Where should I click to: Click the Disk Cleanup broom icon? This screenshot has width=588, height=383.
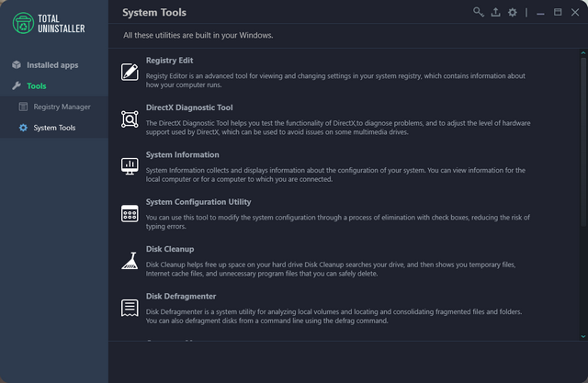(130, 261)
